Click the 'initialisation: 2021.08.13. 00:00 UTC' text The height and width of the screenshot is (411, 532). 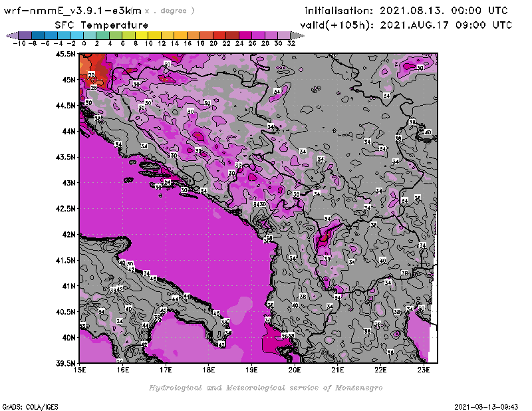point(406,11)
